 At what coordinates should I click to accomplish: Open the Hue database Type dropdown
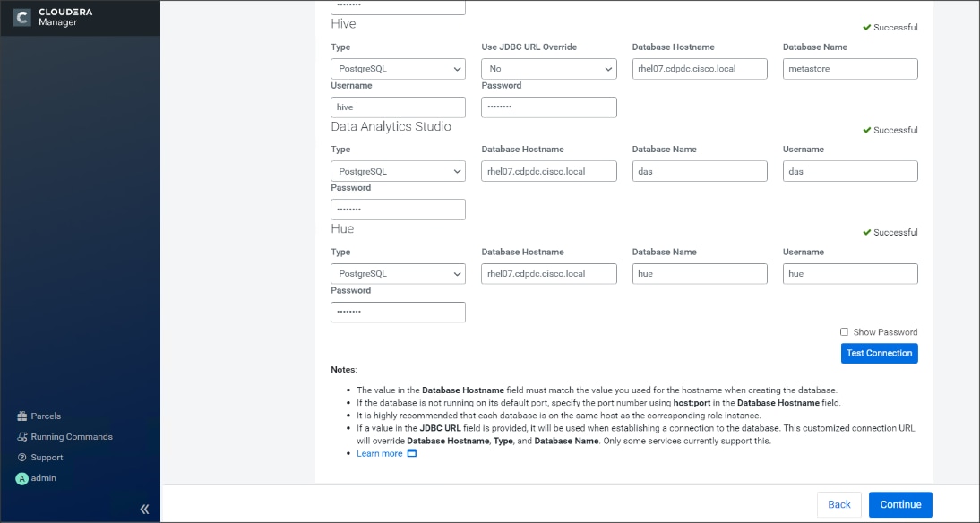398,274
